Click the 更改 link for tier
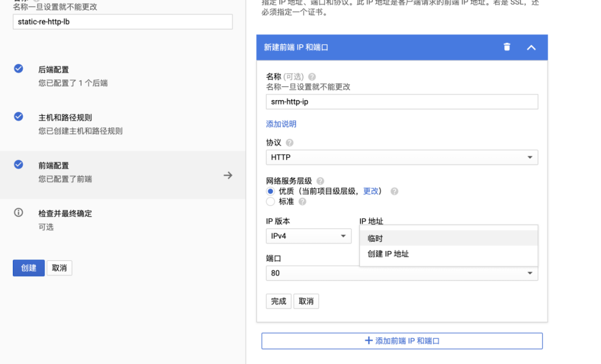The width and height of the screenshot is (601, 364). coord(371,191)
